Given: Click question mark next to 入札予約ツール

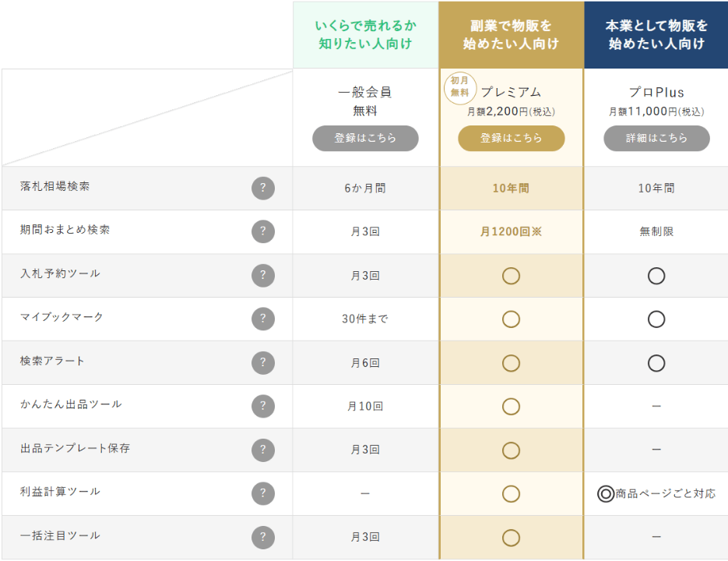Looking at the screenshot, I should [263, 275].
